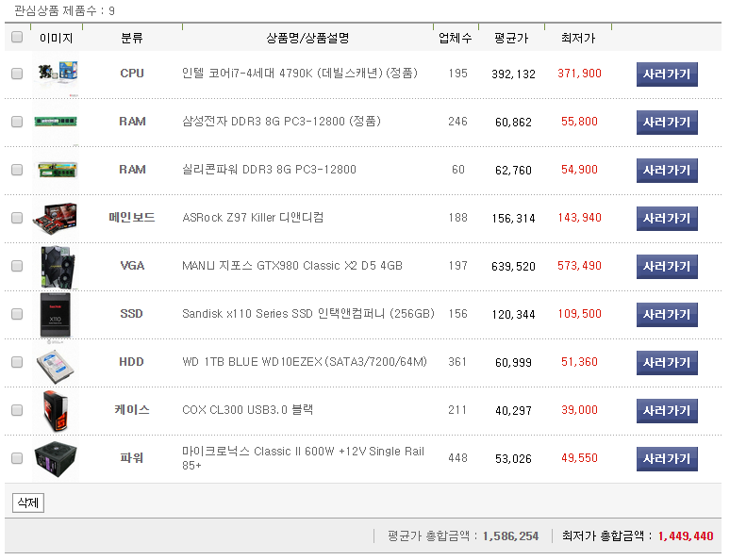This screenshot has height=560, width=730.
Task: Click average price 120,344 for SSD
Action: 513,315
